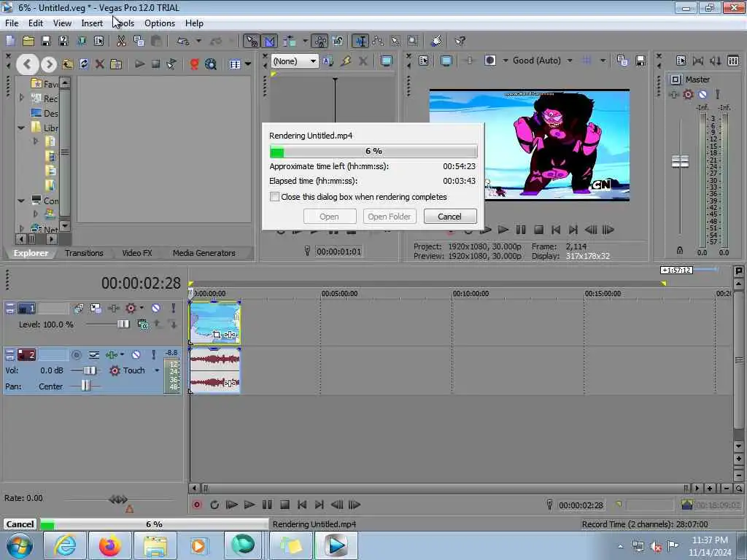Click the 00:05:00:00 mark on timeline ruler
Screen dimensions: 747x560
click(x=339, y=294)
